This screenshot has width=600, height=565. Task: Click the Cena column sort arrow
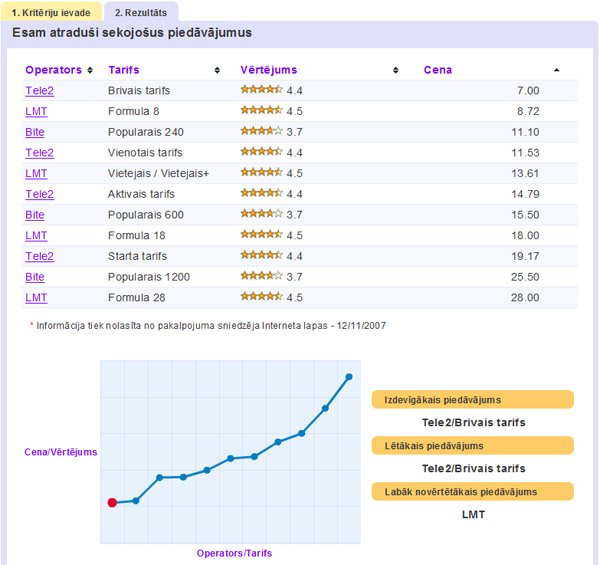[557, 70]
